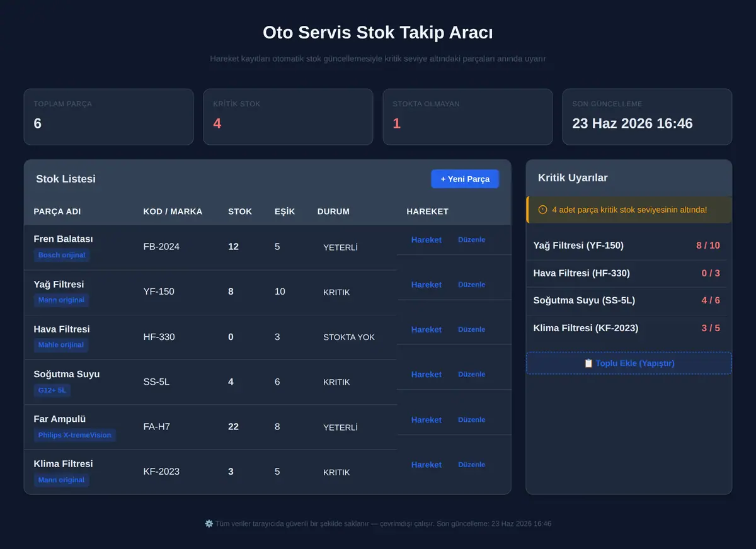
Task: Click the HF-330 part code in table
Action: tap(159, 337)
